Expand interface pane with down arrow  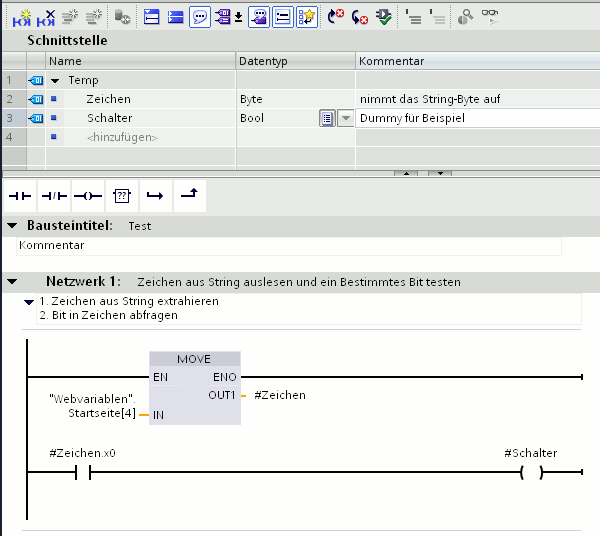440,173
